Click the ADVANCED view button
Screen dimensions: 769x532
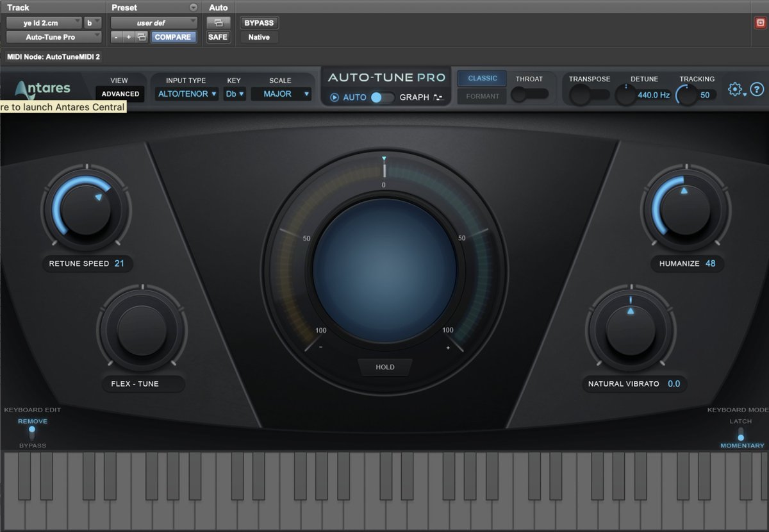coord(120,94)
